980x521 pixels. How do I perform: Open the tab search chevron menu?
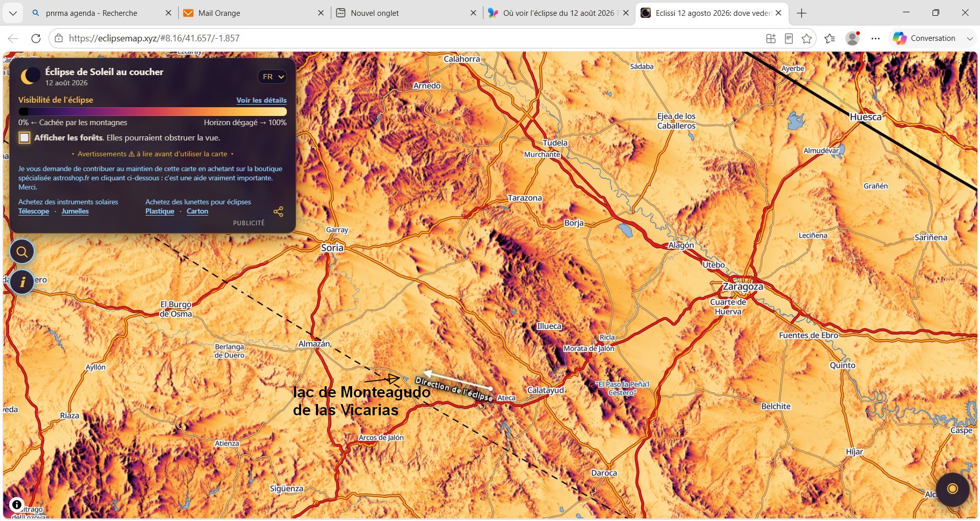tap(13, 13)
